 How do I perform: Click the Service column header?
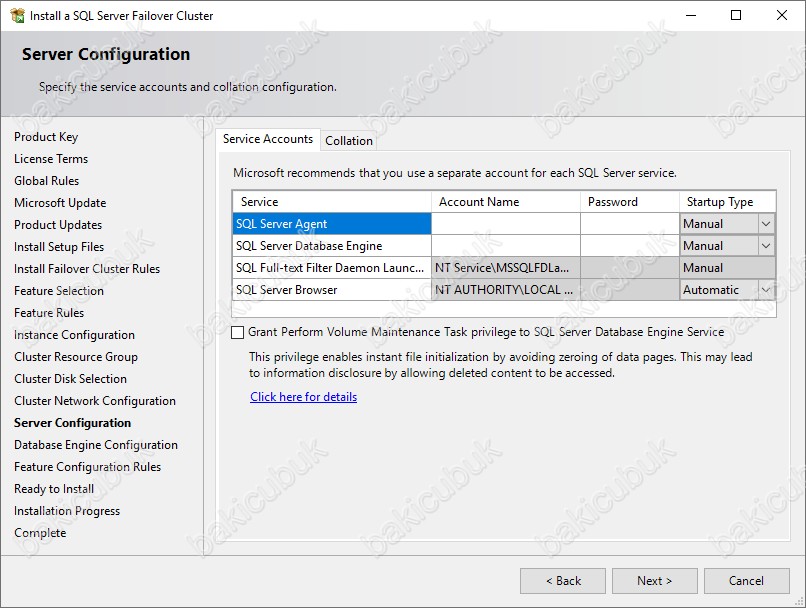coord(332,202)
